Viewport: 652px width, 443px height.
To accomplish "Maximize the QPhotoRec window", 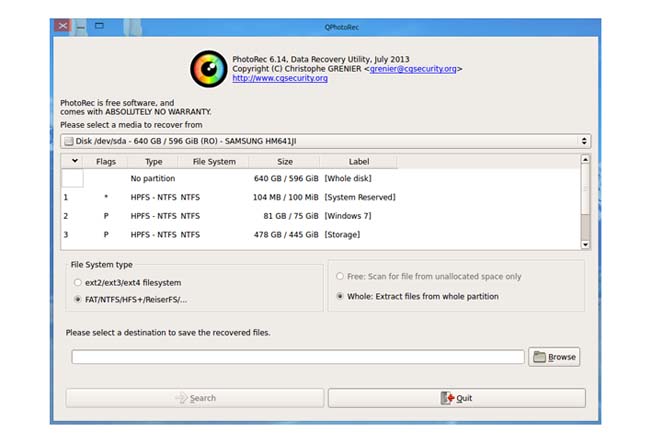I will 99,26.
